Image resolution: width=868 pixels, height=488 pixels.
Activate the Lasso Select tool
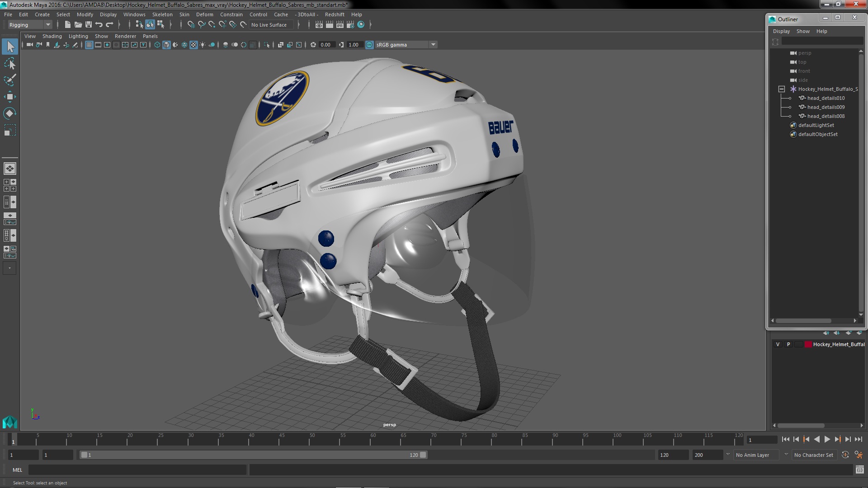point(10,63)
